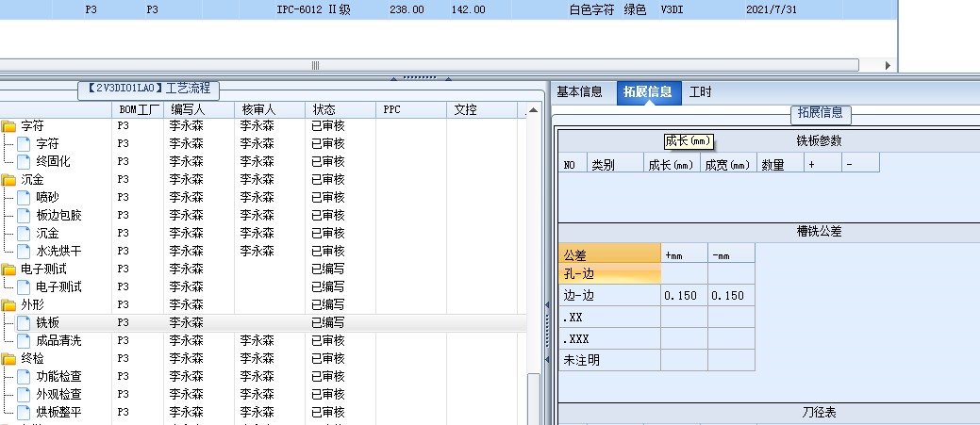
Task: Click the 白色字符 cell in top row
Action: (591, 10)
